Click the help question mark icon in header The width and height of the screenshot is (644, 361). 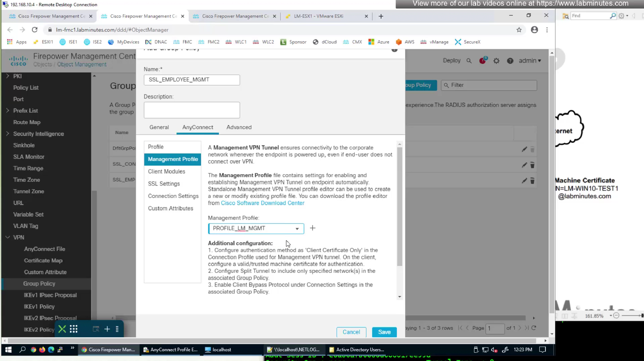[x=510, y=61]
